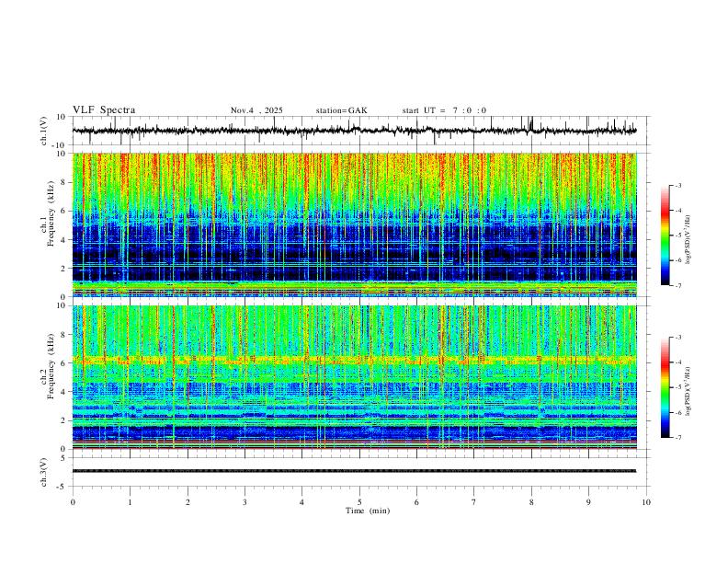The image size is (728, 563).
Task: Click the "-3" label on the ch.1 color scale
Action: click(677, 185)
